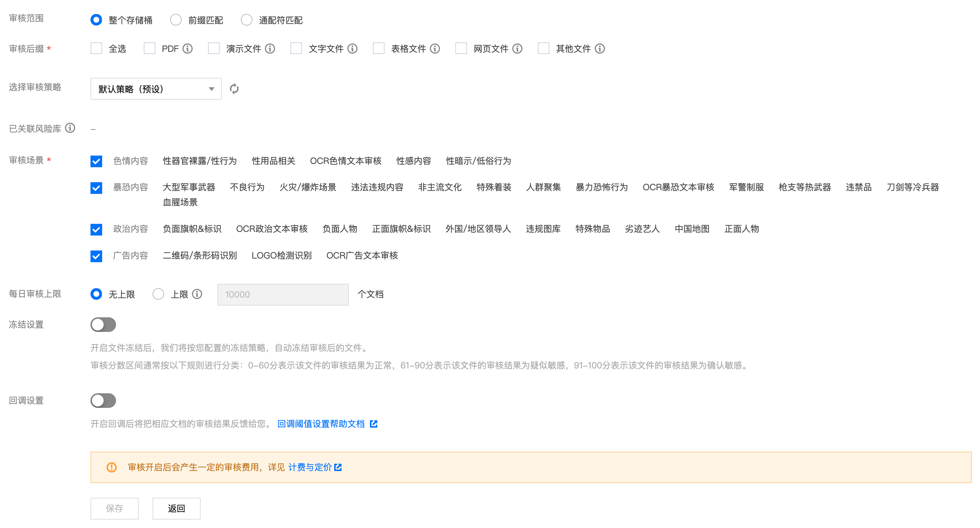Enable the 冻结设置 toggle switch
This screenshot has width=980, height=528.
pyautogui.click(x=103, y=324)
